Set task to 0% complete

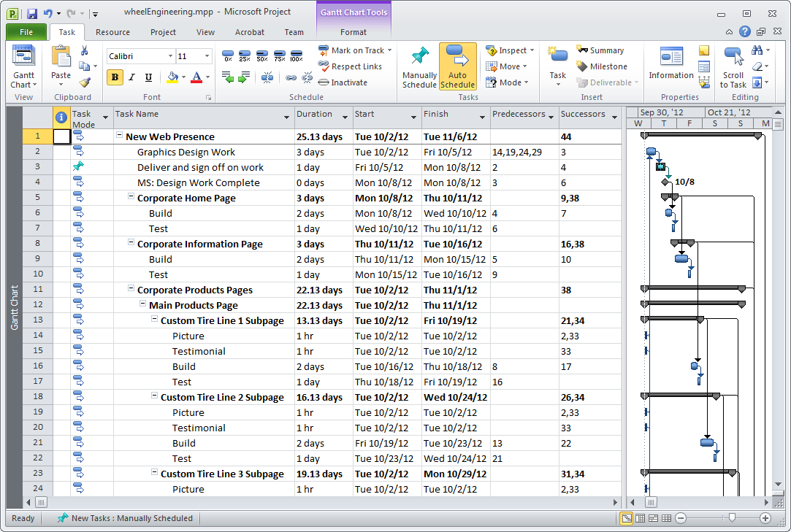point(228,56)
